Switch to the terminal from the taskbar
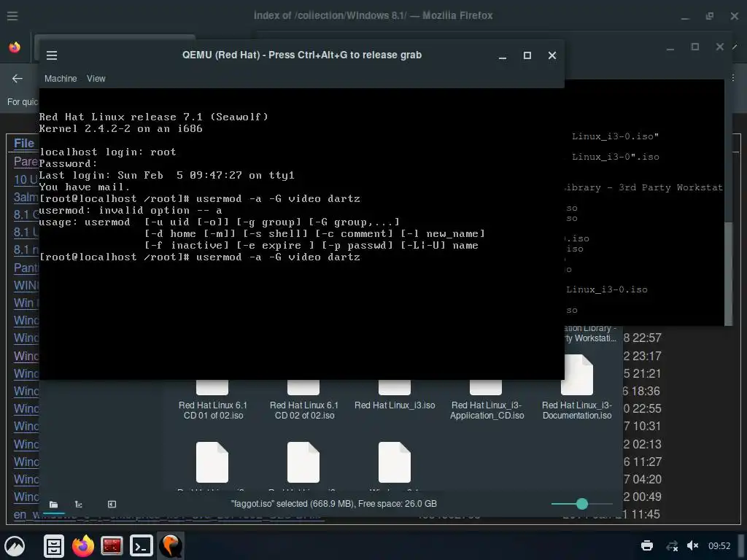747x560 pixels. [142, 545]
